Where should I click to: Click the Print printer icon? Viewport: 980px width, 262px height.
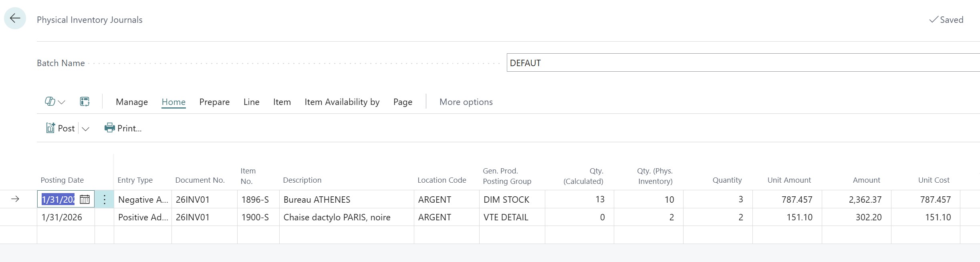coord(109,128)
